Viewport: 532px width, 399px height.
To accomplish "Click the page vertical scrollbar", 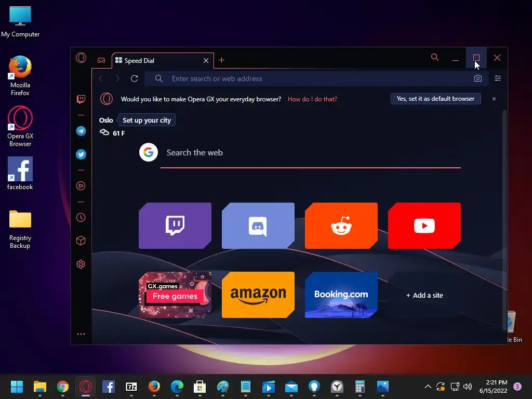I will click(504, 220).
